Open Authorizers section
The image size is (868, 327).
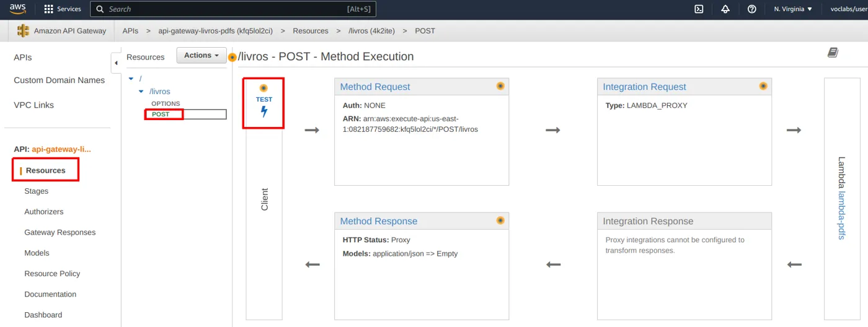[x=44, y=212]
